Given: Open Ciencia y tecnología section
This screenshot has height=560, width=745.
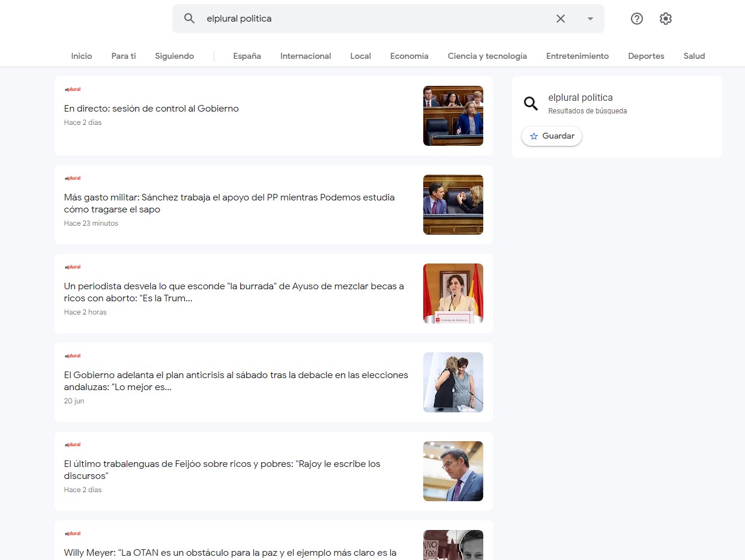Looking at the screenshot, I should (487, 56).
